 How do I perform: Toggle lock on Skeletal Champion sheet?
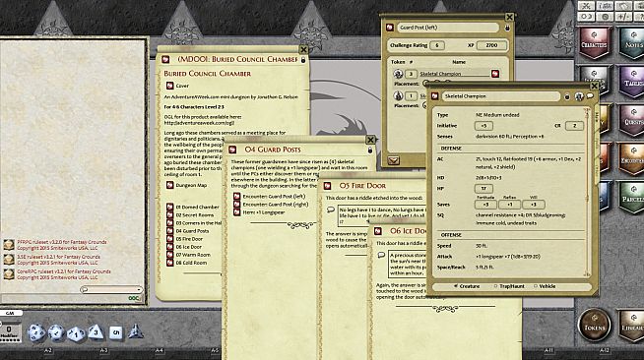(567, 96)
